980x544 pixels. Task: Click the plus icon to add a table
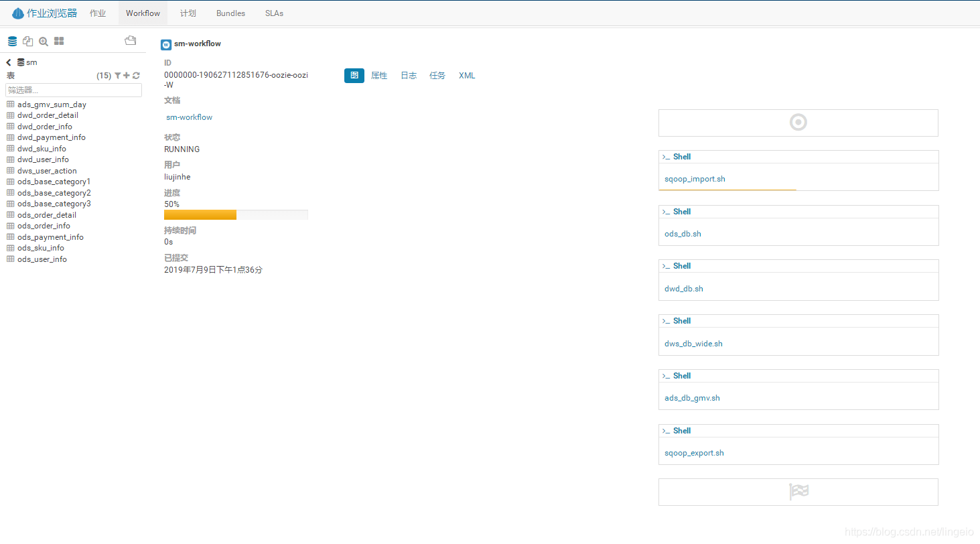pyautogui.click(x=127, y=76)
